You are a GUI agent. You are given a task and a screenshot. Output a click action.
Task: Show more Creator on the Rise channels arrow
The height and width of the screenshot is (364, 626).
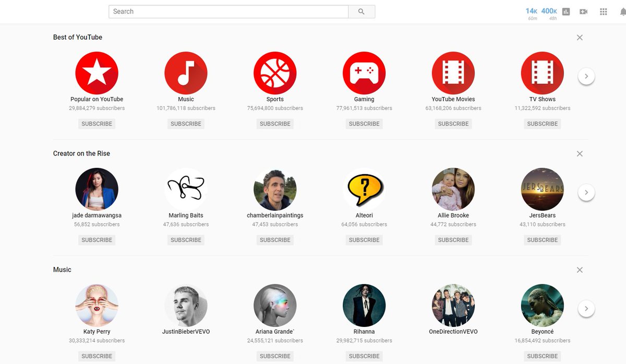(586, 192)
